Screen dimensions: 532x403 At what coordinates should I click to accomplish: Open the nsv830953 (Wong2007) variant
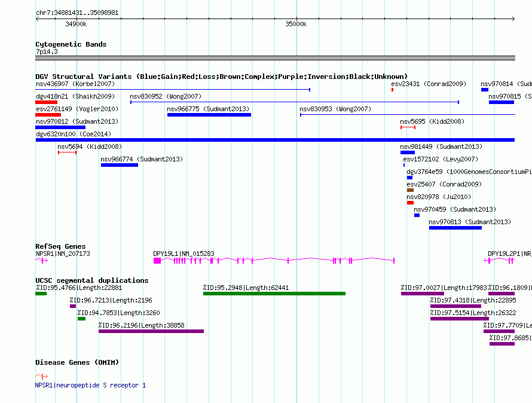coord(408,115)
